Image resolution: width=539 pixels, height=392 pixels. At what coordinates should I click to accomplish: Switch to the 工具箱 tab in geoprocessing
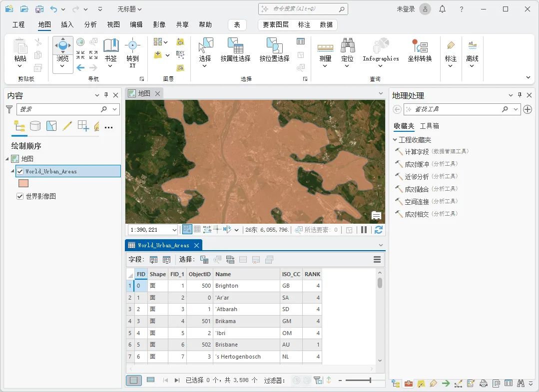pyautogui.click(x=429, y=126)
